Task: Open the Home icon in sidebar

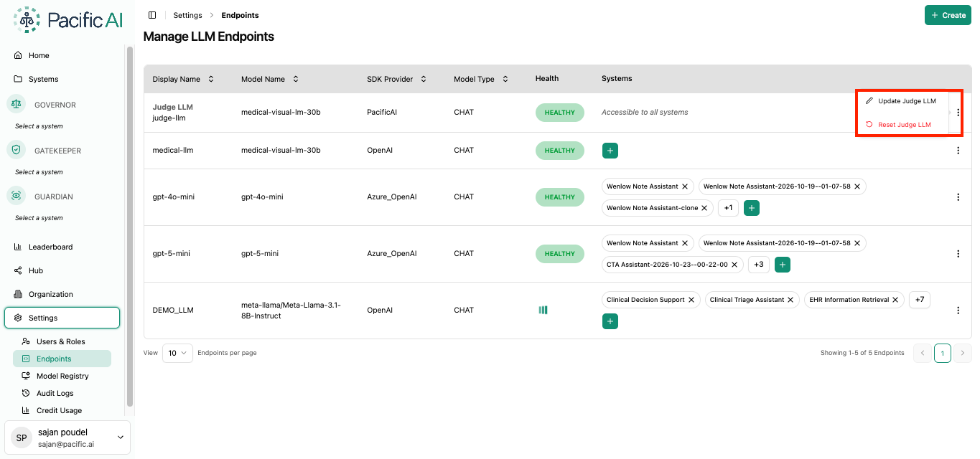Action: tap(18, 55)
